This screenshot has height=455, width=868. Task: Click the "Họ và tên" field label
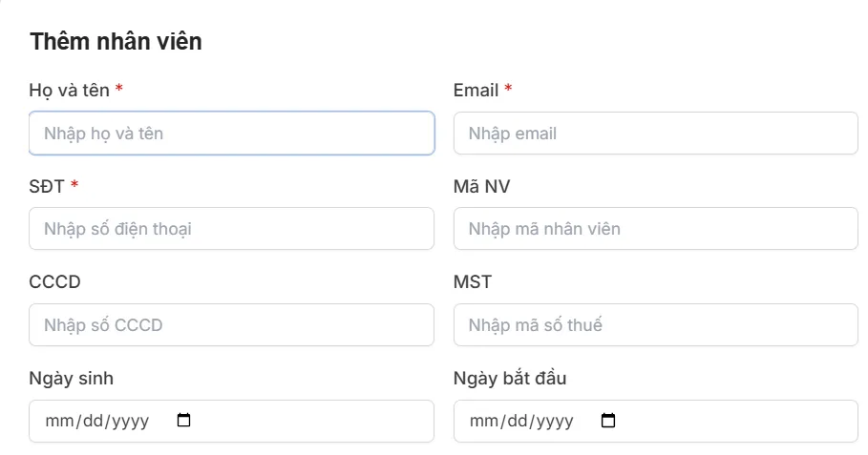pyautogui.click(x=70, y=91)
